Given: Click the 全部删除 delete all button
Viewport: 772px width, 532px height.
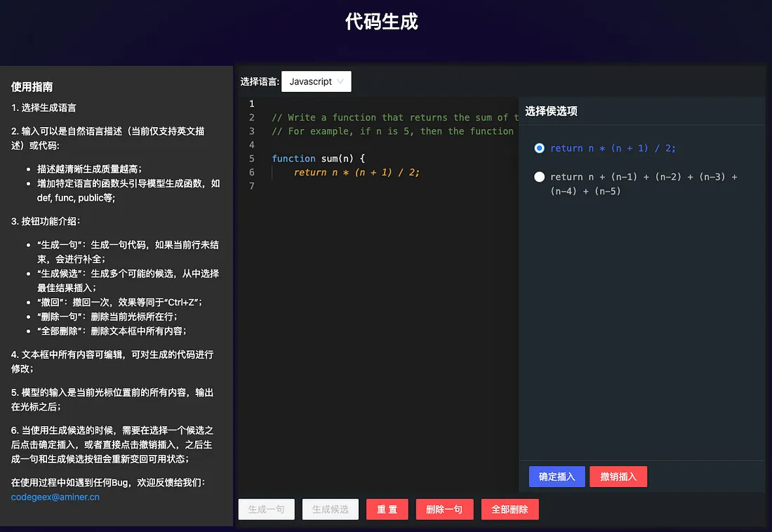Looking at the screenshot, I should coord(510,510).
